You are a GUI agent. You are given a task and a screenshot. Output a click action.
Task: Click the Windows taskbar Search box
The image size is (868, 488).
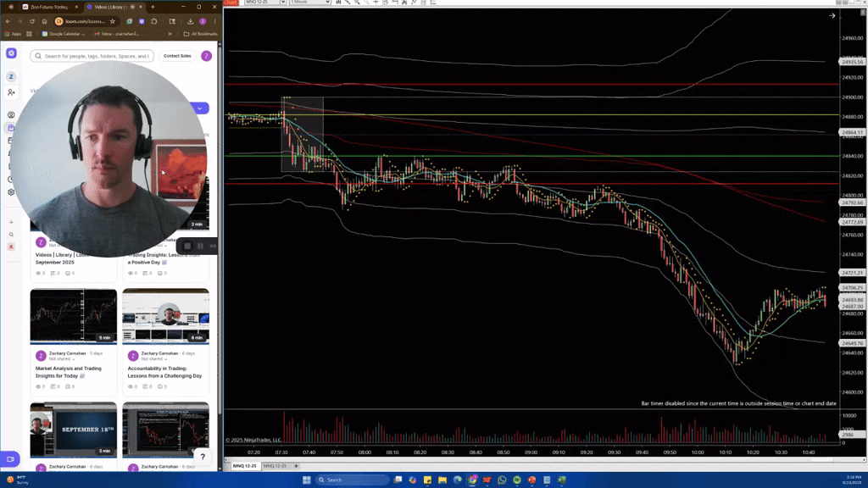coord(352,480)
